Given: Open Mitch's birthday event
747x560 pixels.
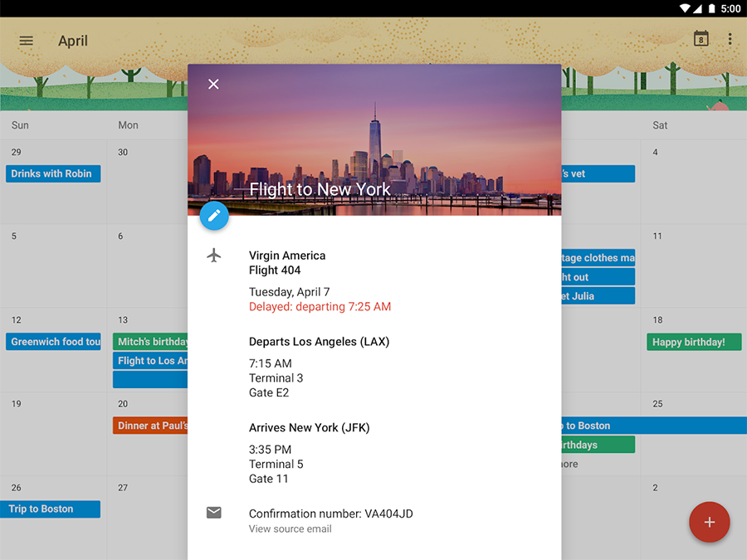Looking at the screenshot, I should 150,342.
